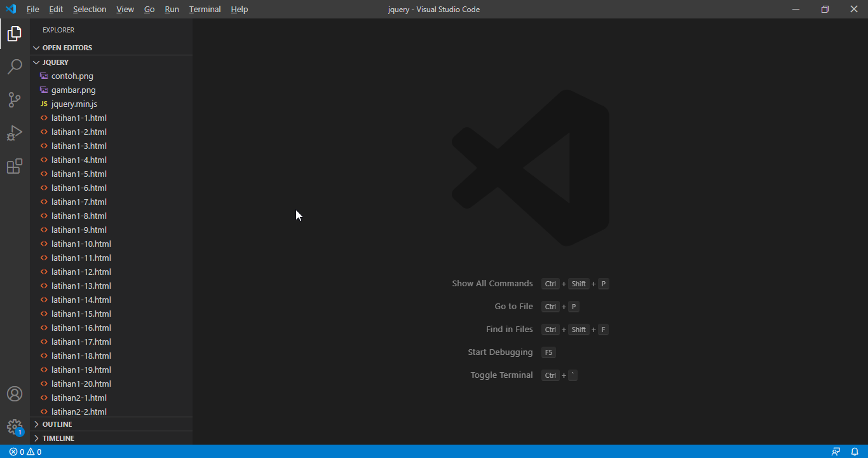This screenshot has width=868, height=458.
Task: Open the Help menu
Action: (x=240, y=10)
